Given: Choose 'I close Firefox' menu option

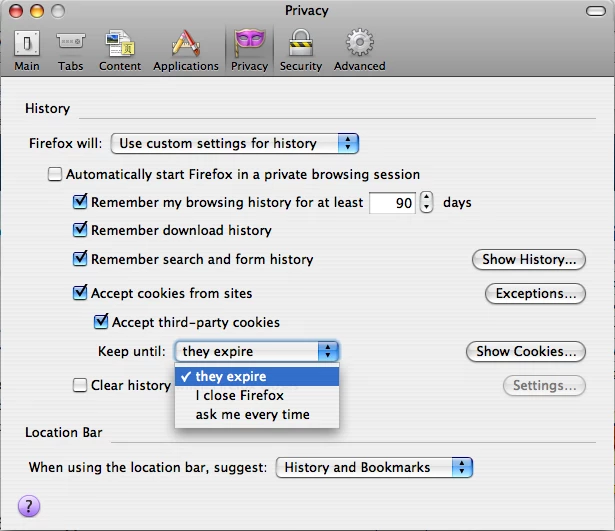Looking at the screenshot, I should click(x=257, y=395).
